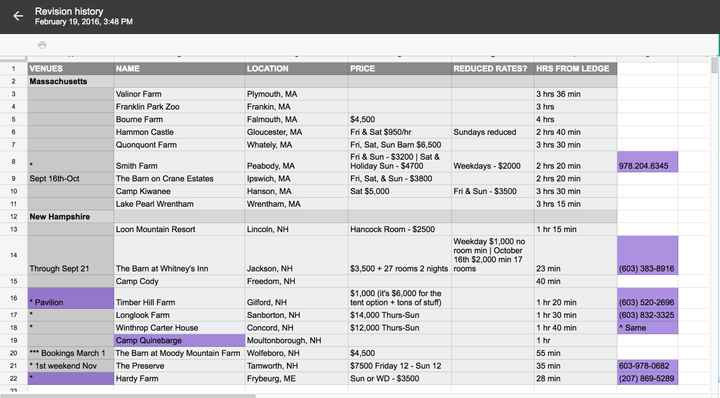Screen dimensions: 720x398
Task: Click the phone number 978.204.6345 cell
Action: tap(647, 162)
